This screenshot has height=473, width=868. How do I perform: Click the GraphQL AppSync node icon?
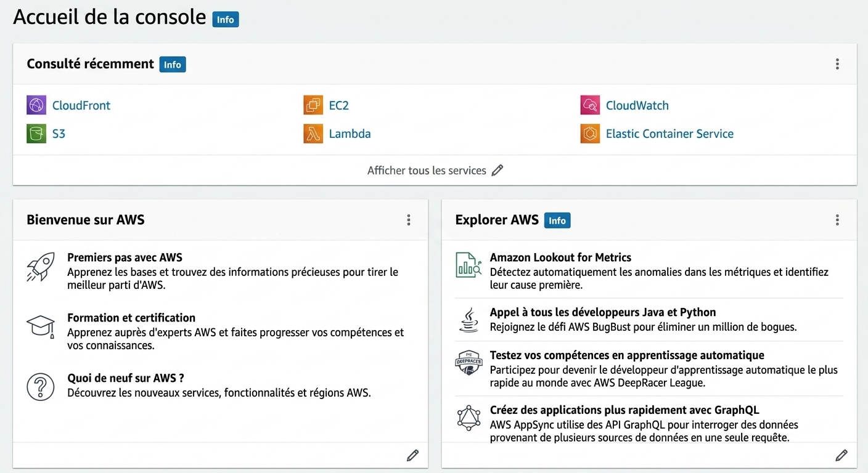(469, 418)
